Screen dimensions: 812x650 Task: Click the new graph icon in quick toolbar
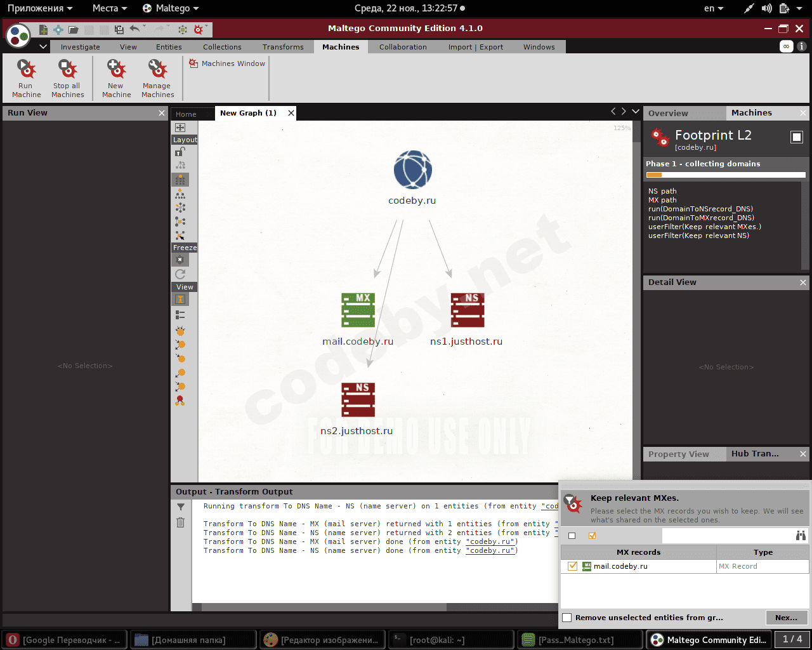point(44,30)
